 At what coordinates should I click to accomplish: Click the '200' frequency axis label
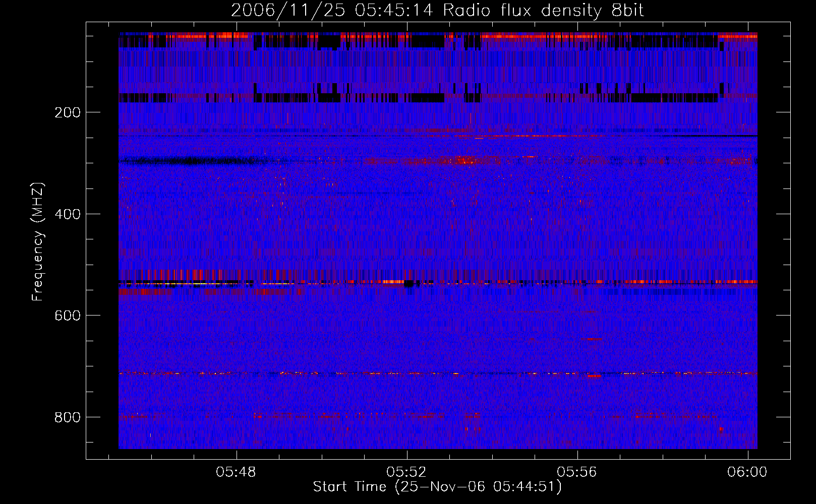pos(68,112)
